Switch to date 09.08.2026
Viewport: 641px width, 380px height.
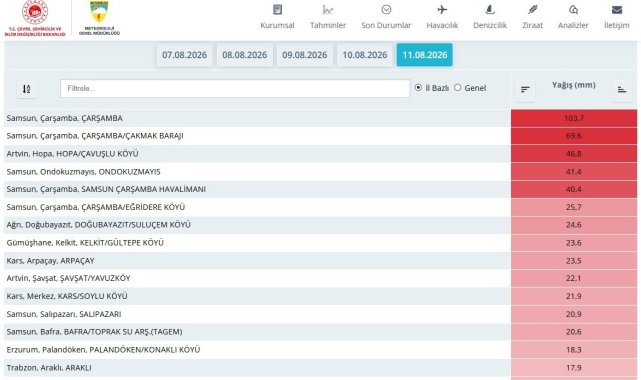tap(305, 55)
